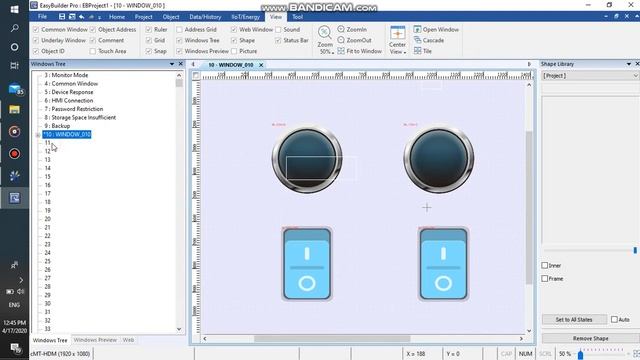Viewport: 640px width, 360px height.
Task: Toggle Ruler checkbox
Action: coord(149,29)
